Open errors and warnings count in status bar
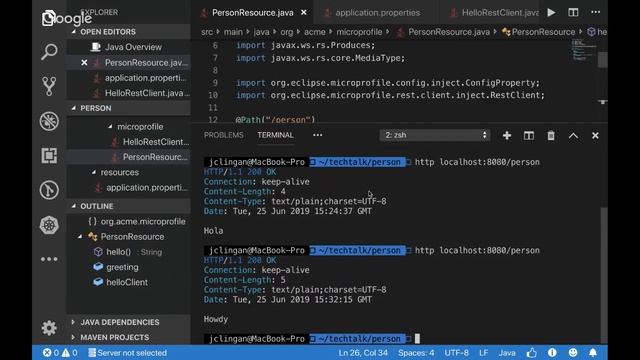The height and width of the screenshot is (360, 640). [x=60, y=353]
